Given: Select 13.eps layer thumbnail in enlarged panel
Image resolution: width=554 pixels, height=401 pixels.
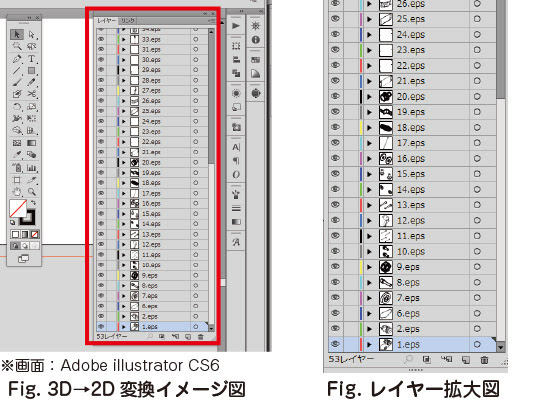Looking at the screenshot, I should (385, 205).
